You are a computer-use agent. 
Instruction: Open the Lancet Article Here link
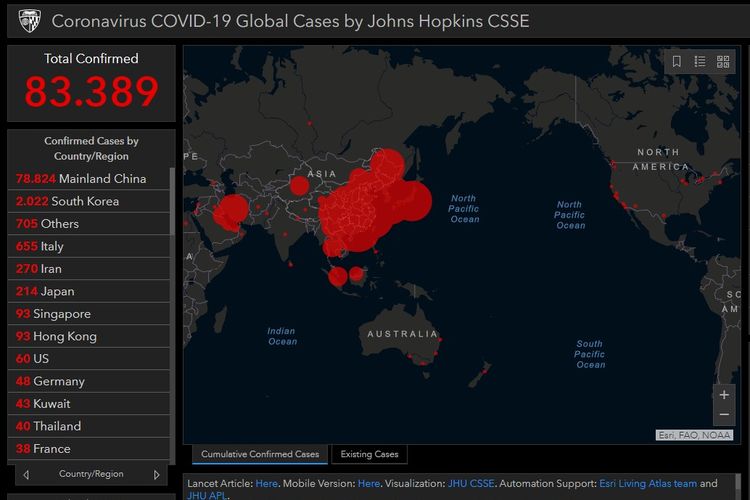tap(266, 483)
